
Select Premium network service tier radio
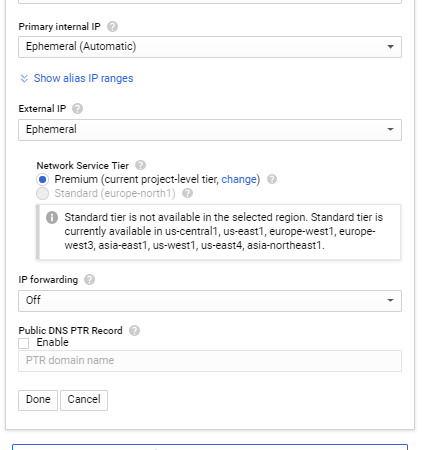[42, 180]
